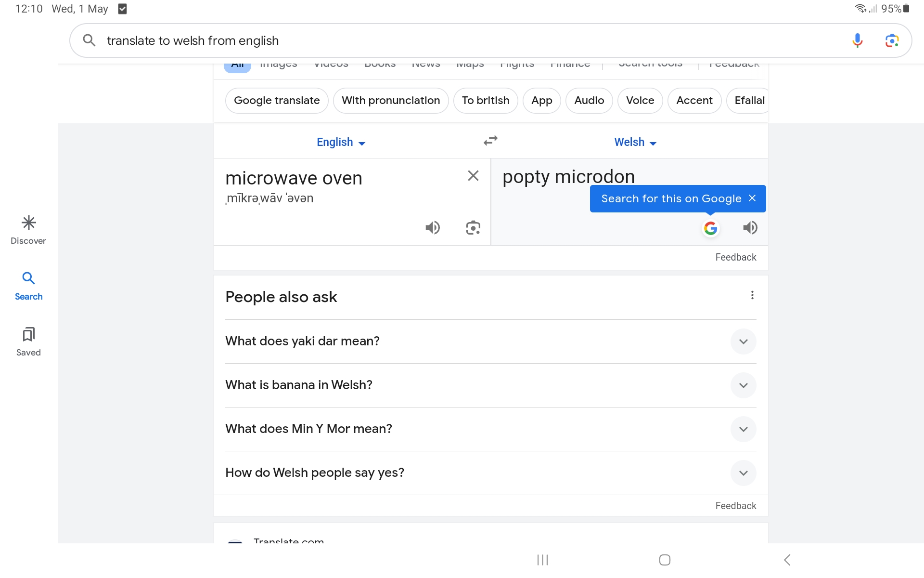This screenshot has height=578, width=924.
Task: Expand How do Welsh people say yes
Action: (x=743, y=473)
